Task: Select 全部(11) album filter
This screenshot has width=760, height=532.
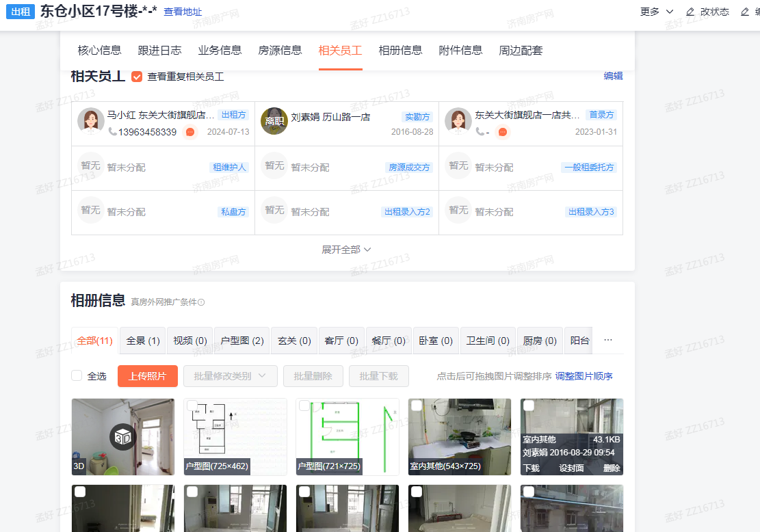Action: pyautogui.click(x=94, y=341)
